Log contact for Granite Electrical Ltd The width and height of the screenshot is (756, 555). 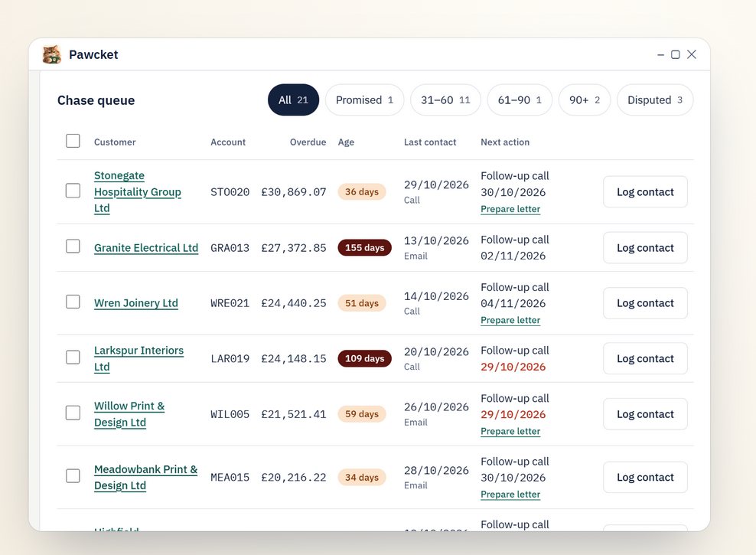coord(645,248)
